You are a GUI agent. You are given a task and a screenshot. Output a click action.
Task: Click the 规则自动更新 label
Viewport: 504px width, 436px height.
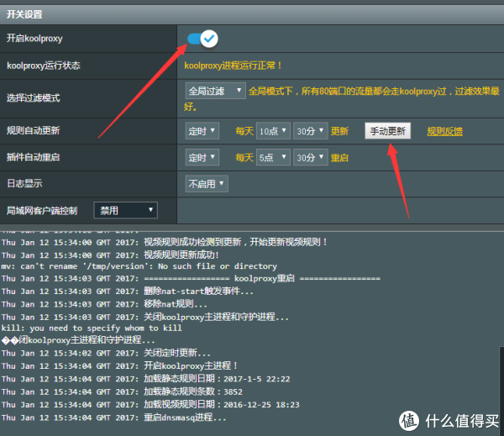point(33,130)
